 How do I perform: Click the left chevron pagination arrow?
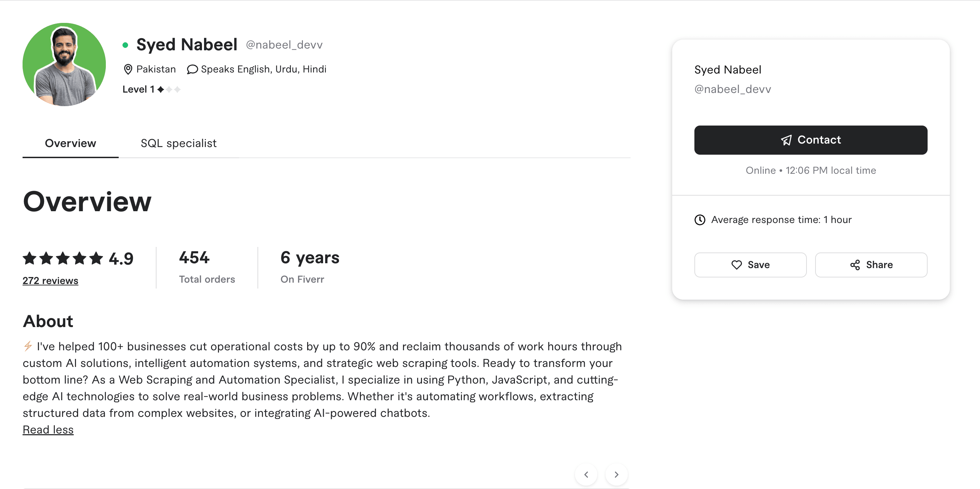pos(586,474)
